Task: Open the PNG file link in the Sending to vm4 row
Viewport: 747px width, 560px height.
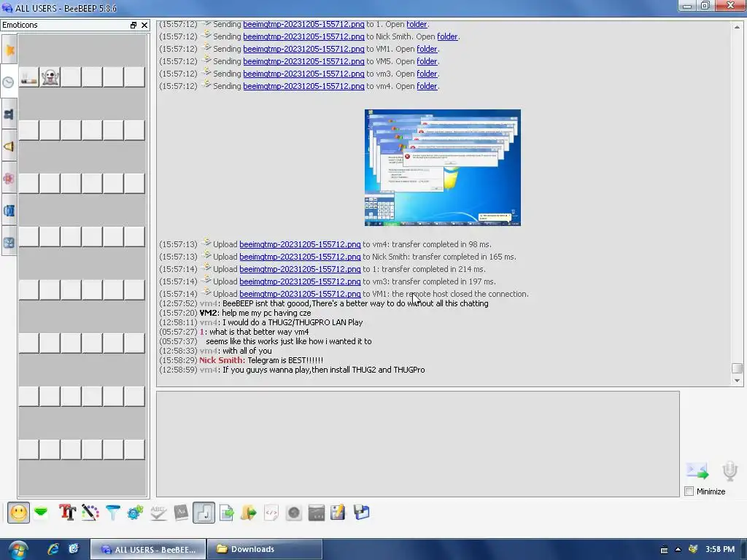Action: (303, 86)
